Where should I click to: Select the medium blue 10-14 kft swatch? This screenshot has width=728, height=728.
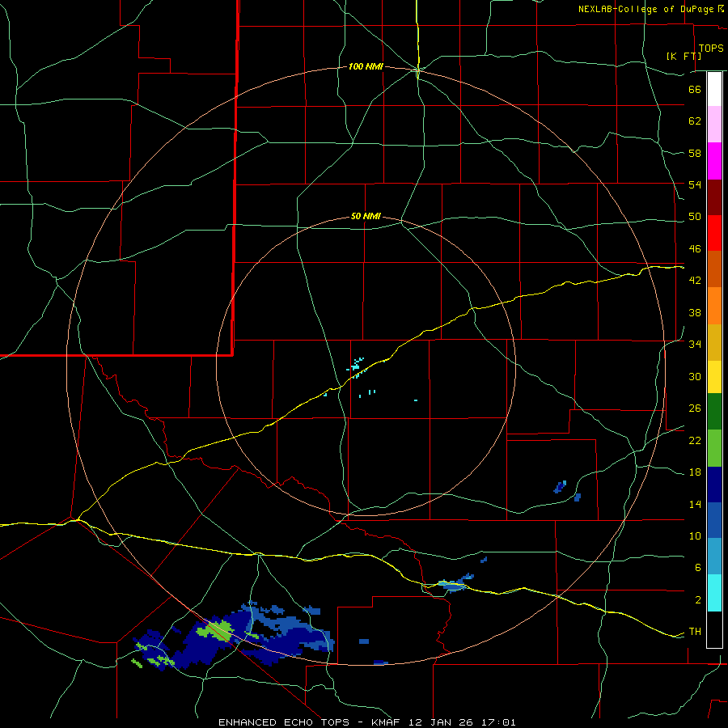[714, 520]
